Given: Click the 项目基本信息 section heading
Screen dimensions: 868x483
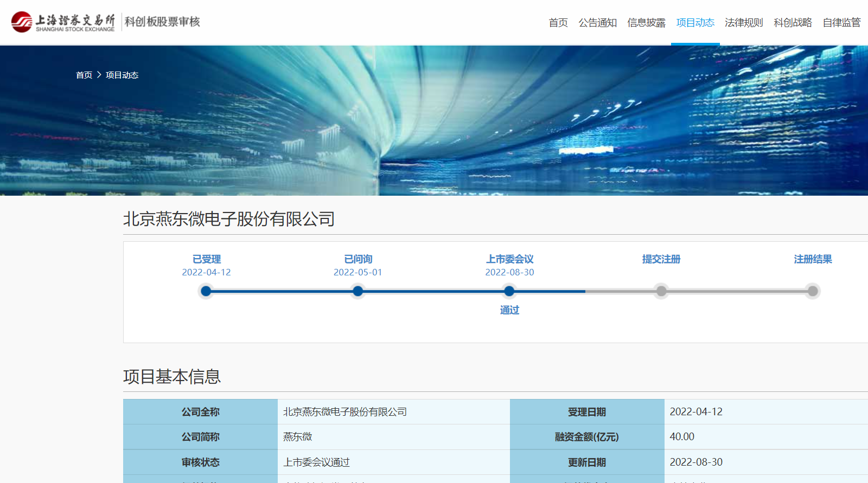Looking at the screenshot, I should [172, 376].
